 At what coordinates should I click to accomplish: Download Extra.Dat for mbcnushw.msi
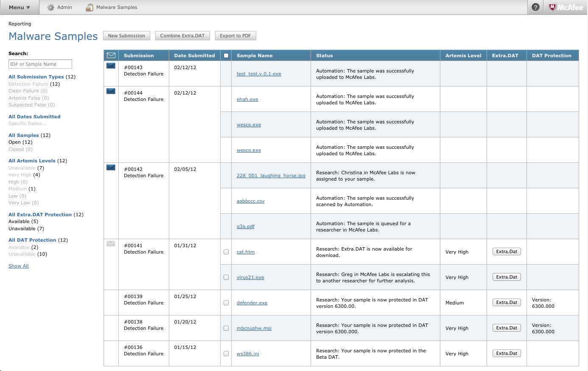(507, 328)
